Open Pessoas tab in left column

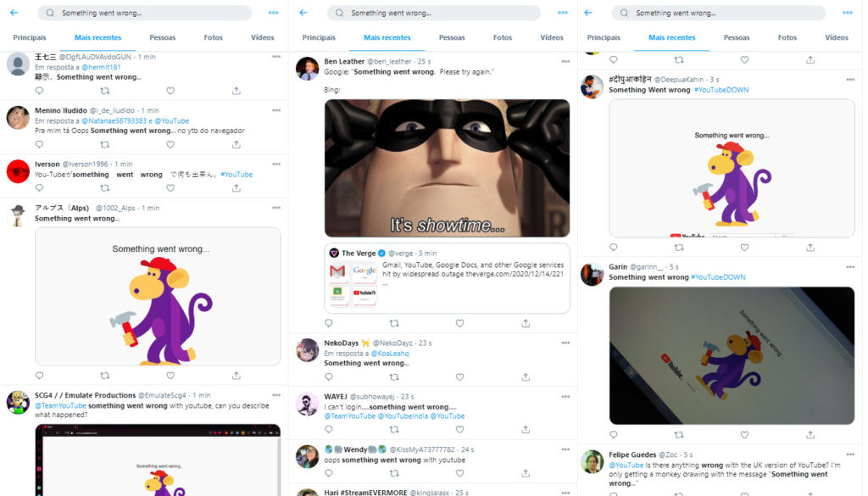coord(163,37)
